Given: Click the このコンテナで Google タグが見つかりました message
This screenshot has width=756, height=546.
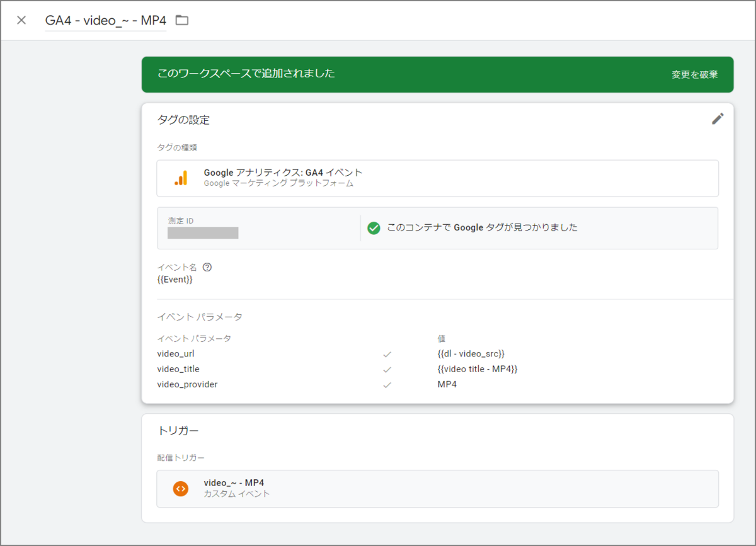Looking at the screenshot, I should click(482, 228).
